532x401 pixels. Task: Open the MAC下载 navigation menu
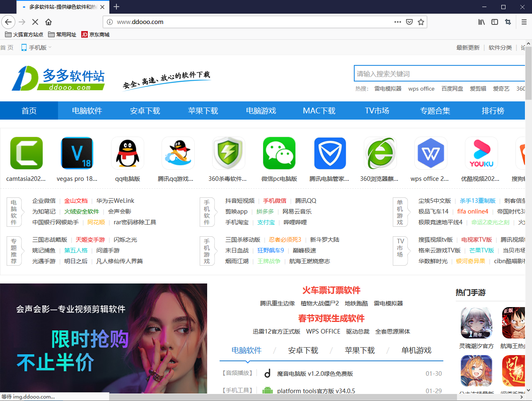point(319,110)
